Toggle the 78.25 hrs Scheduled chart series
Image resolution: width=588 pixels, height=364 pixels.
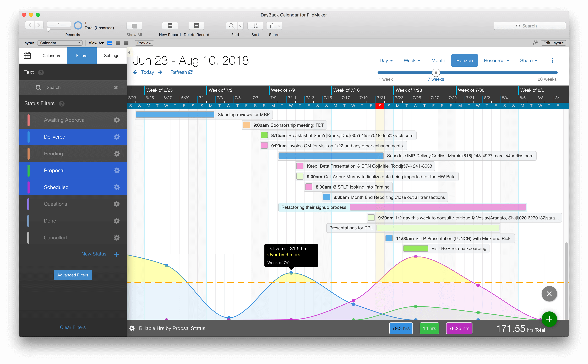pos(459,328)
